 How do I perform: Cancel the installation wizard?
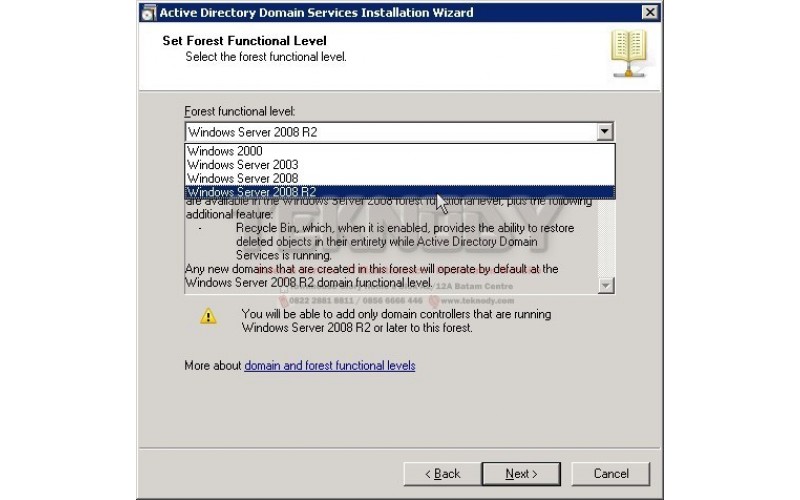tap(611, 474)
